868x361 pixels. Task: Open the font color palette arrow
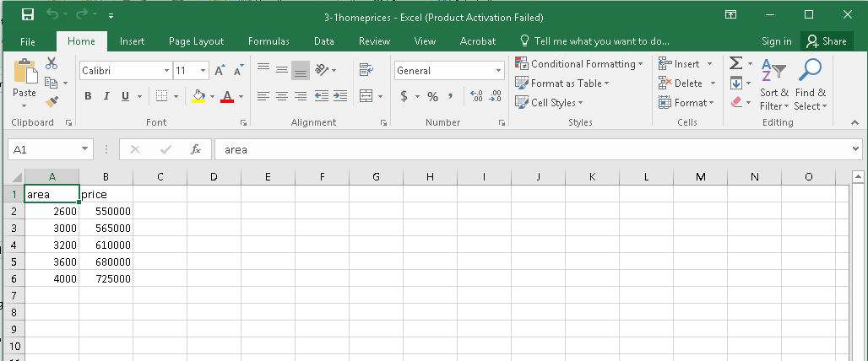tap(241, 97)
